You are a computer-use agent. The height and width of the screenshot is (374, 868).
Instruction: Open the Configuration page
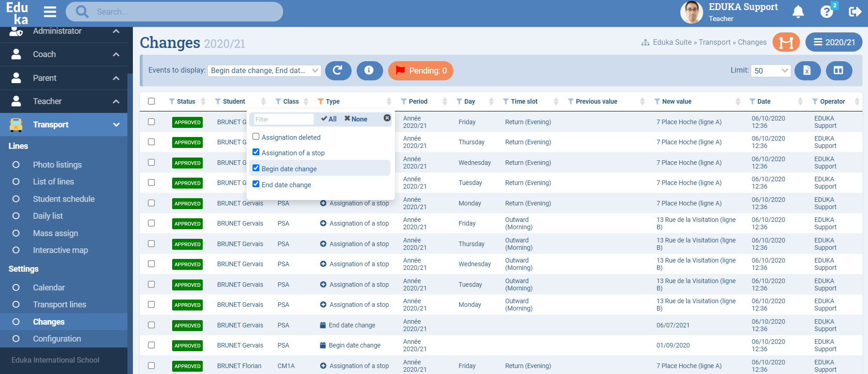[57, 339]
